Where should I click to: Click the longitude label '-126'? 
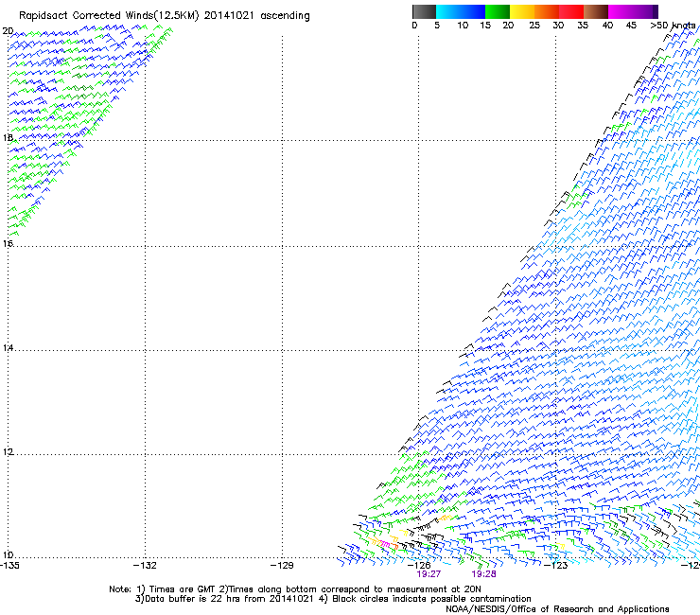(419, 566)
